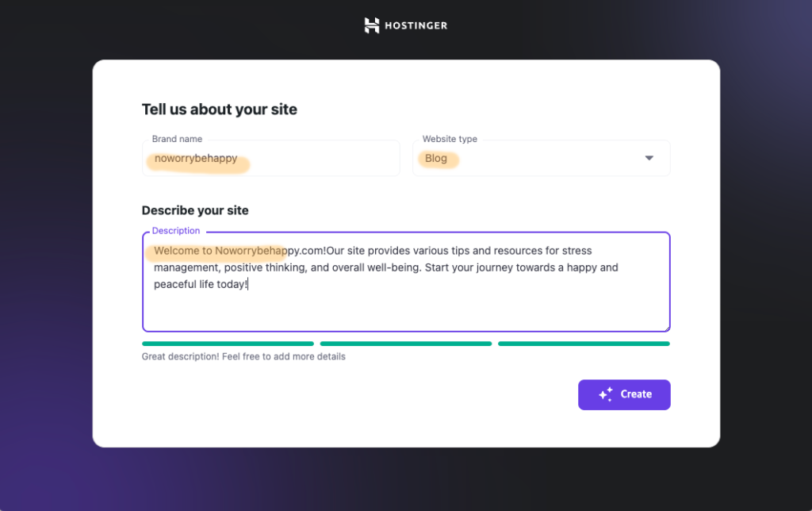812x511 pixels.
Task: Click the sparkle icon on Create button
Action: (x=606, y=394)
